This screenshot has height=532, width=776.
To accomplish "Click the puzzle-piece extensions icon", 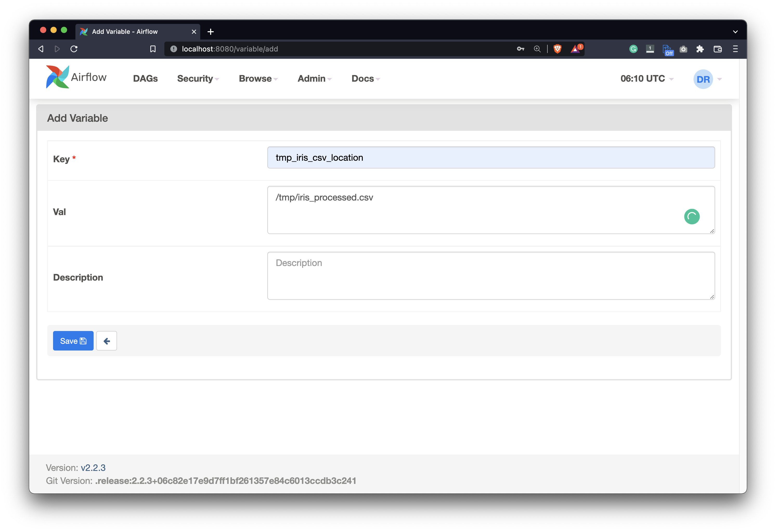I will tap(700, 49).
